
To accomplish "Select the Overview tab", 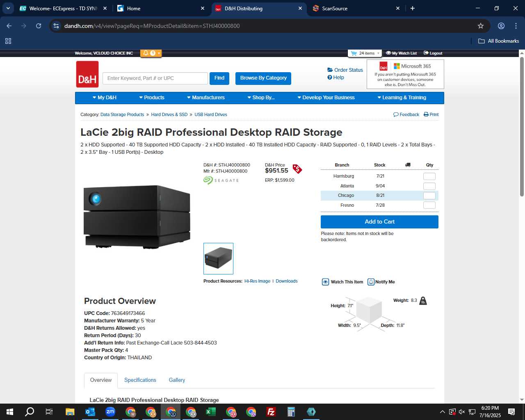I will pyautogui.click(x=101, y=380).
